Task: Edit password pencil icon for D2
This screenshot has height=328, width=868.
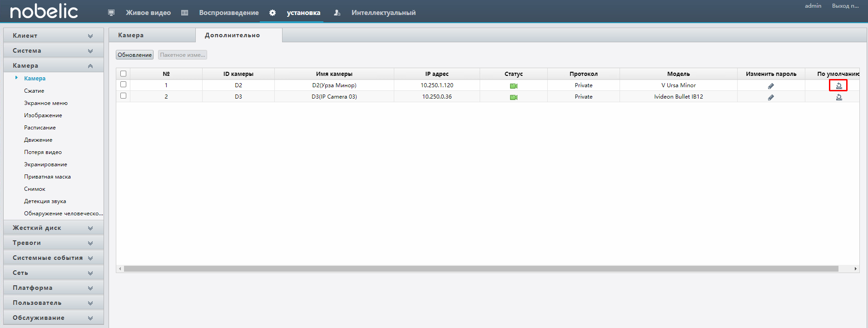Action: (771, 86)
